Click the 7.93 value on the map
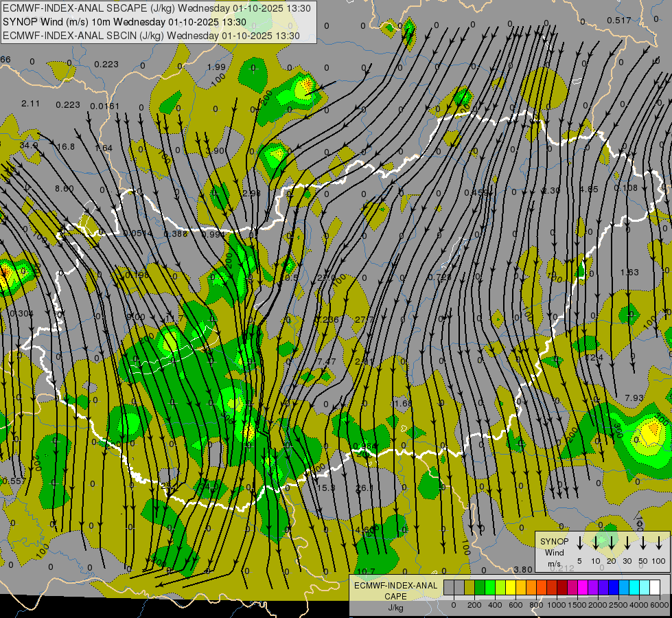The height and width of the screenshot is (618, 672). point(634,398)
